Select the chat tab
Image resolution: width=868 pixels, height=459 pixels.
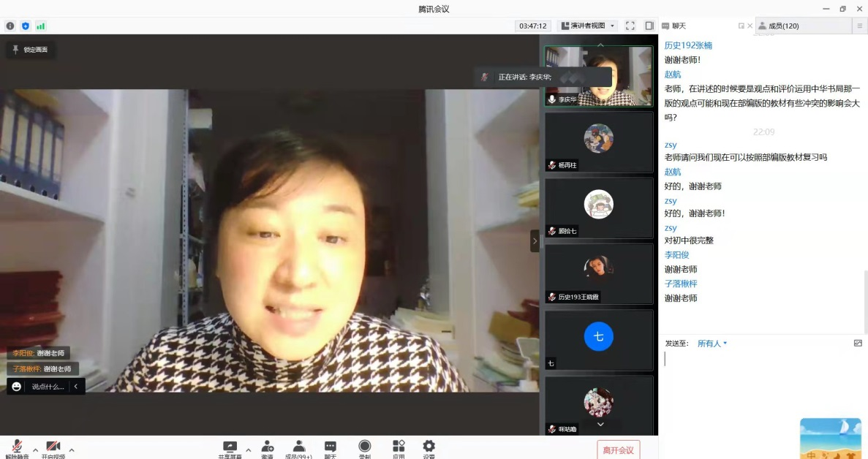[x=679, y=26]
